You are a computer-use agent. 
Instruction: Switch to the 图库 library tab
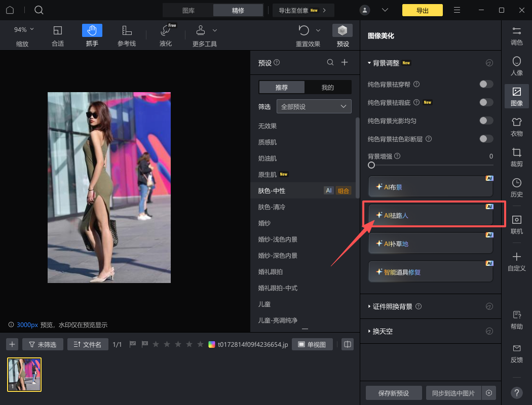pos(188,10)
